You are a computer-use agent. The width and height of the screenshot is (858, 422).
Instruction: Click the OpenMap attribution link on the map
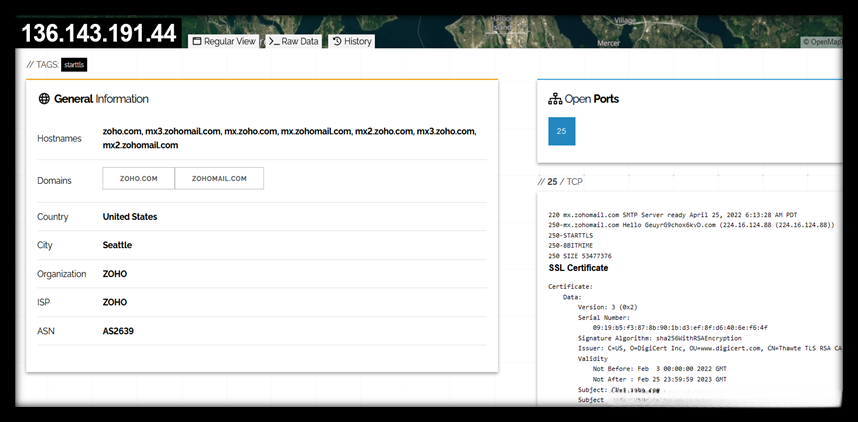pyautogui.click(x=822, y=42)
